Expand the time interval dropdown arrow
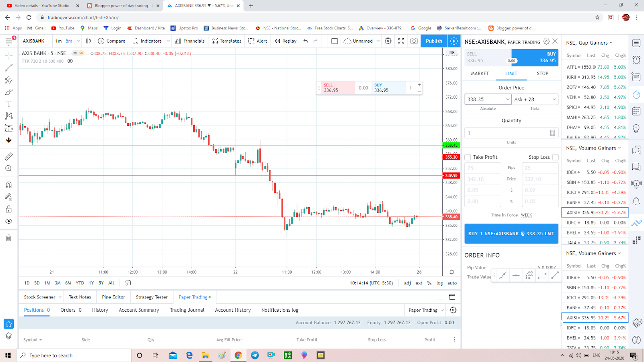The width and height of the screenshot is (644, 362). pos(78,41)
